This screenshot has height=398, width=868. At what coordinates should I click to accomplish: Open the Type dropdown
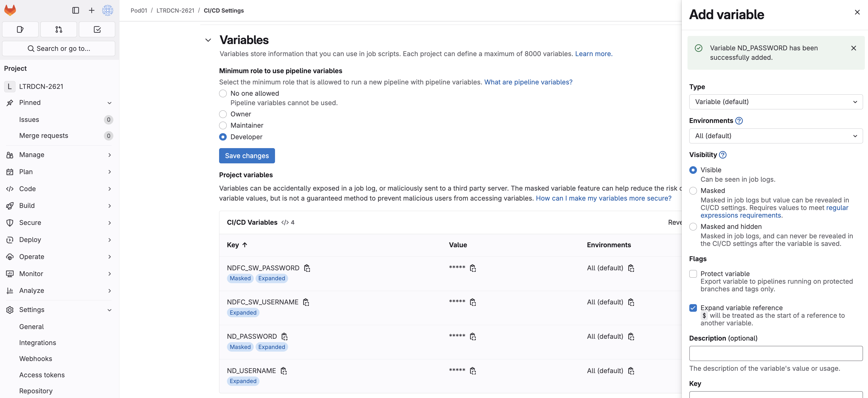[776, 102]
